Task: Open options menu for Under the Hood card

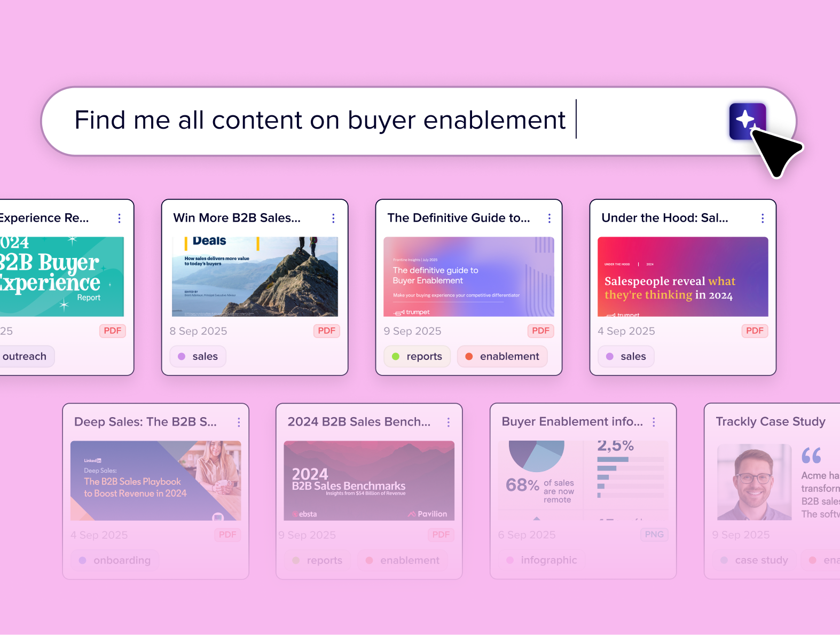Action: [x=763, y=218]
